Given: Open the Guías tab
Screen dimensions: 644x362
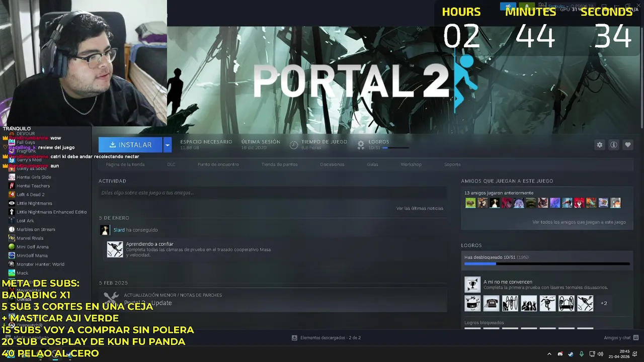Looking at the screenshot, I should (372, 164).
